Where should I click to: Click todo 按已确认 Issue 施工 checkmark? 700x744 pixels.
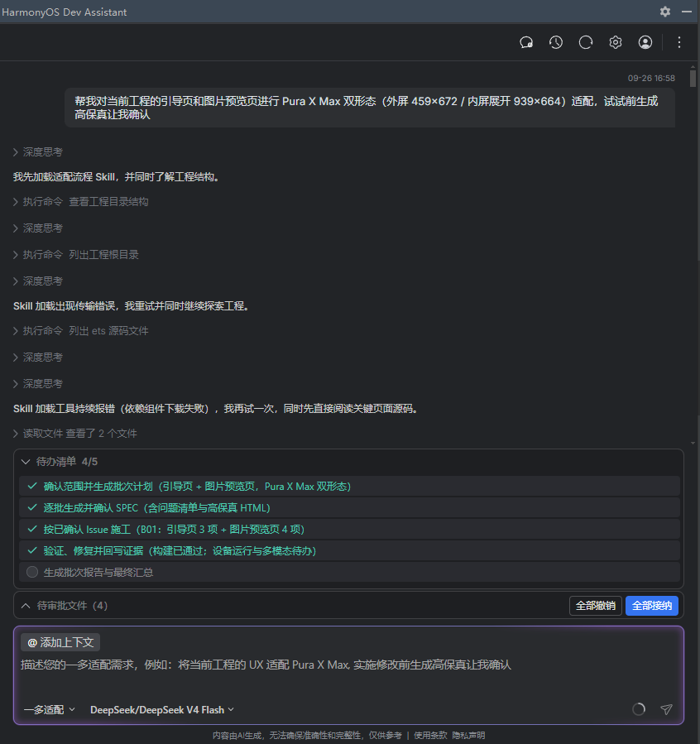(x=32, y=529)
